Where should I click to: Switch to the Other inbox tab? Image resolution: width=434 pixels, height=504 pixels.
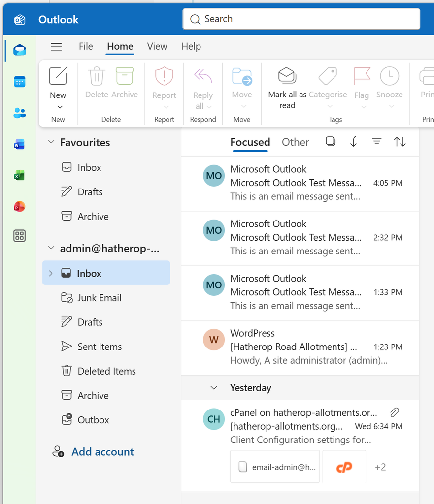[x=296, y=142]
